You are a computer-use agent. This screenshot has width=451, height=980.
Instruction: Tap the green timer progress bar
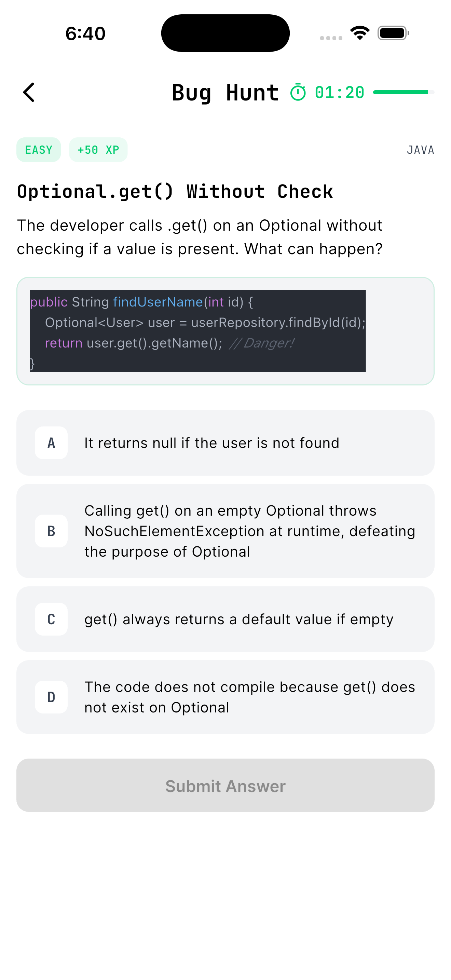coord(403,93)
